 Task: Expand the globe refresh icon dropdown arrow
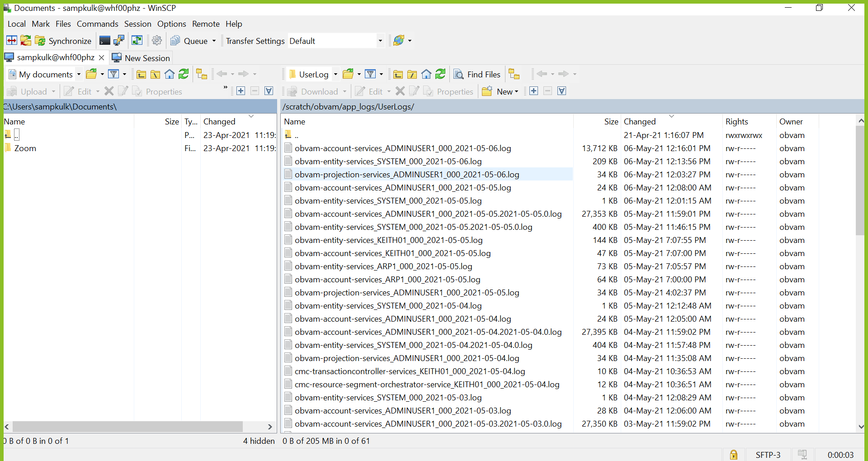click(x=410, y=41)
